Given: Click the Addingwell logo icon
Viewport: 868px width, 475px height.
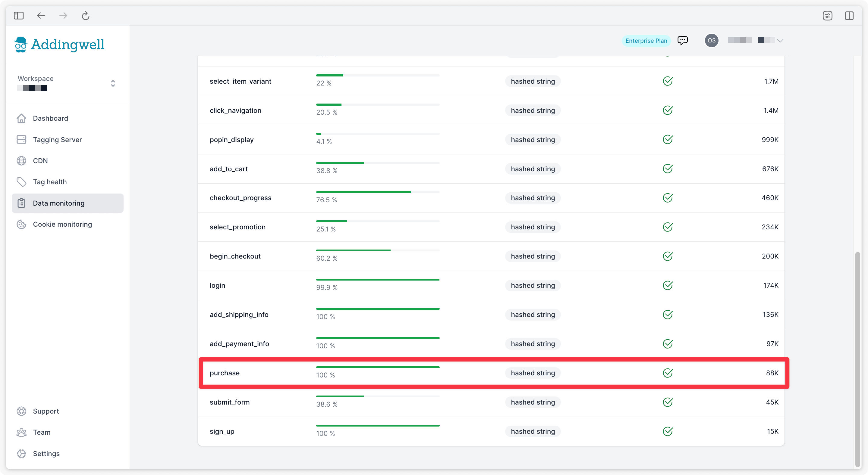Looking at the screenshot, I should [x=20, y=44].
